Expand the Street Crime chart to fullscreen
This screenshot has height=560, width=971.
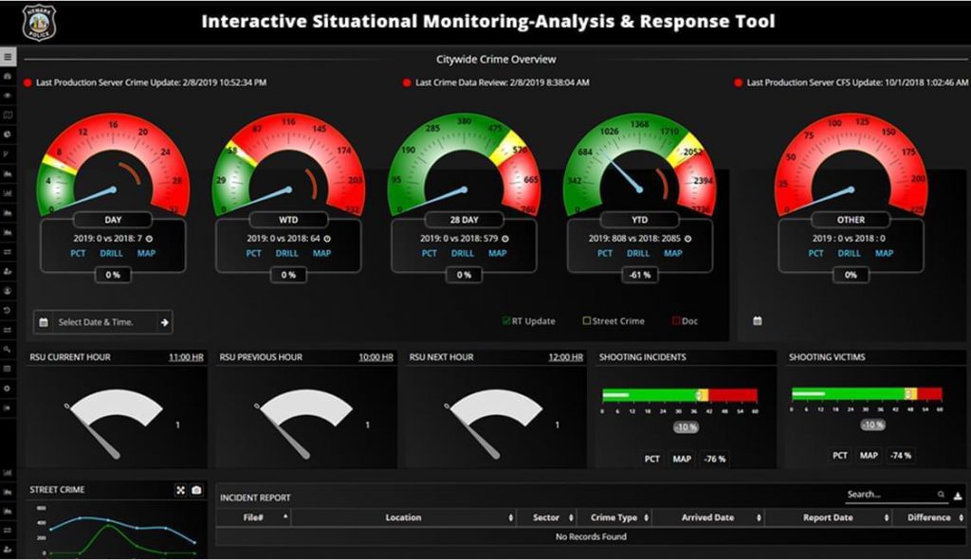[x=180, y=490]
